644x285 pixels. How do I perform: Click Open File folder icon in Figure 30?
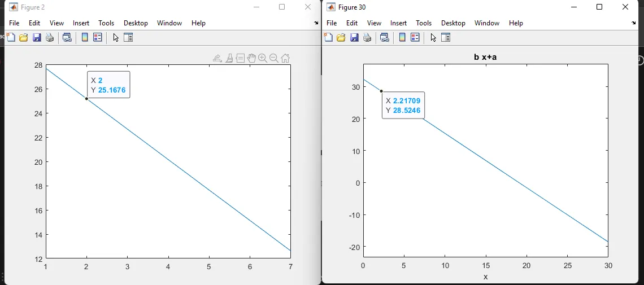pyautogui.click(x=341, y=38)
